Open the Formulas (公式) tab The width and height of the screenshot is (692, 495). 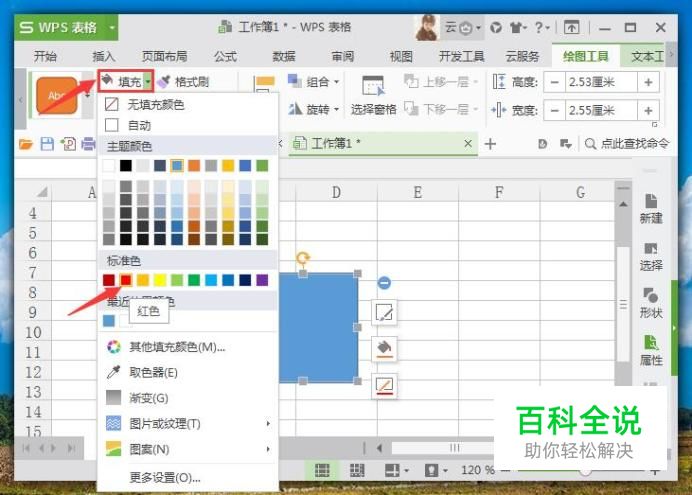point(226,56)
